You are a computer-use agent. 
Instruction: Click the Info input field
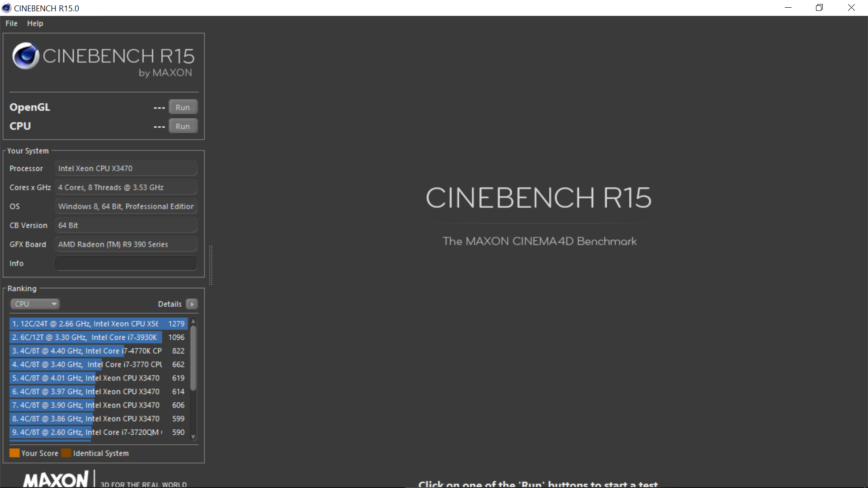click(x=126, y=263)
